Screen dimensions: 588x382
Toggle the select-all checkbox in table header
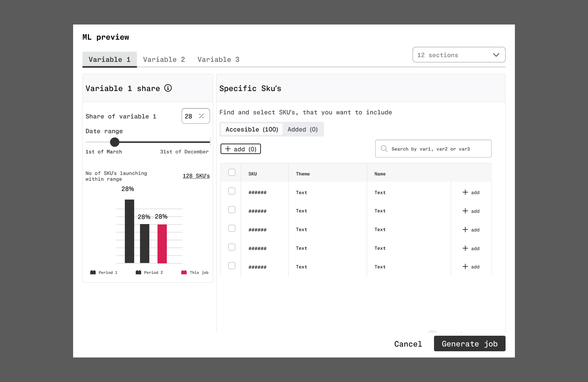(232, 172)
